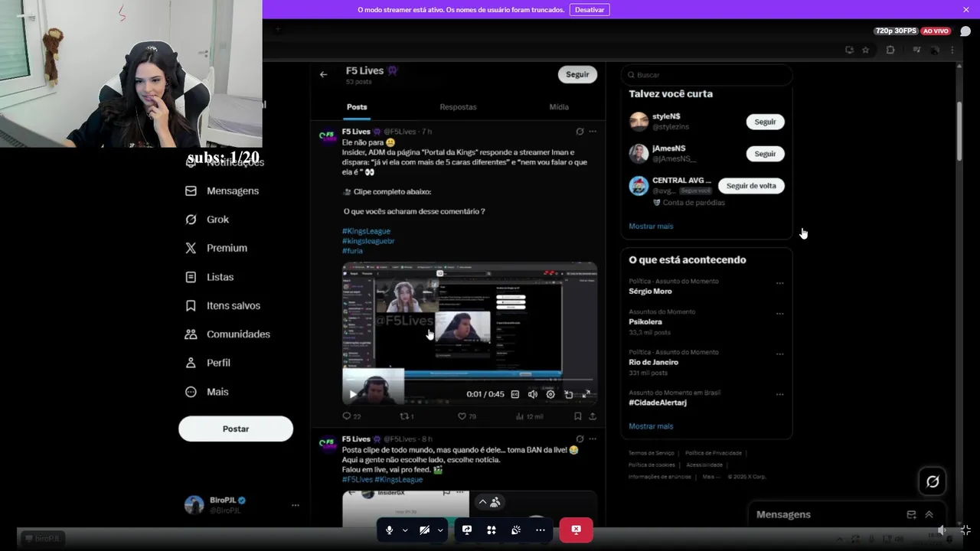The image size is (980, 551).
Task: Open Premium in the sidebar
Action: coord(216,248)
